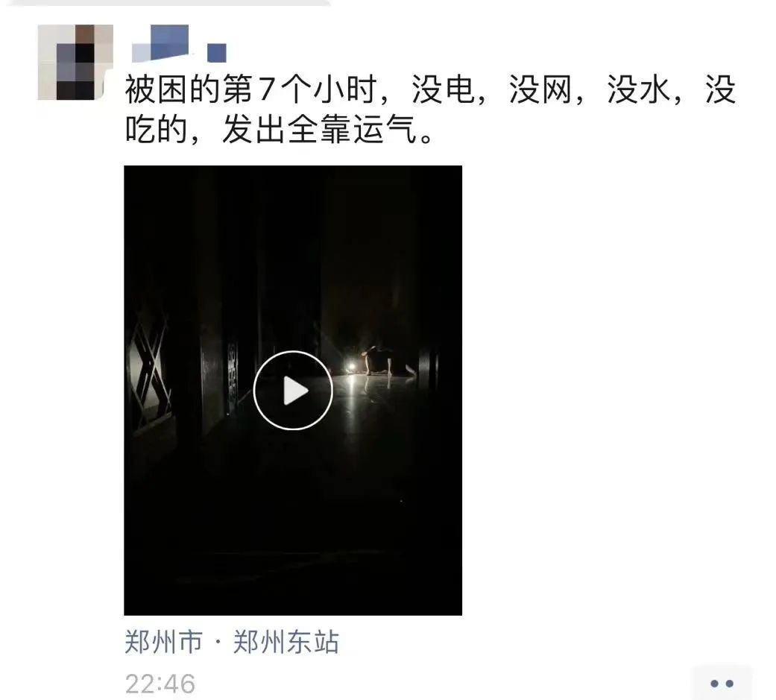Open the two-dot like and comment menu
Viewport: 776px width, 700px height.
[x=722, y=683]
